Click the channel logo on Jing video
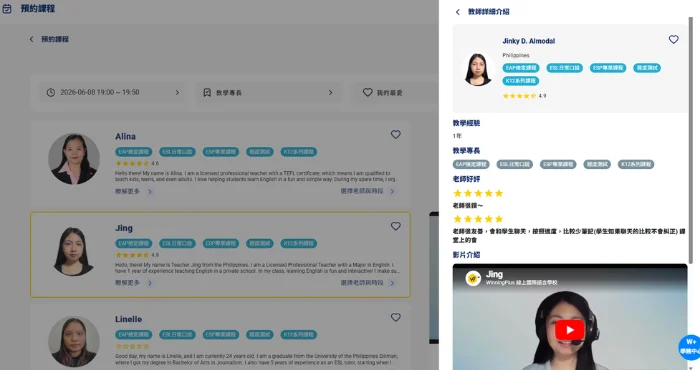Image resolution: width=700 pixels, height=370 pixels. pos(473,278)
